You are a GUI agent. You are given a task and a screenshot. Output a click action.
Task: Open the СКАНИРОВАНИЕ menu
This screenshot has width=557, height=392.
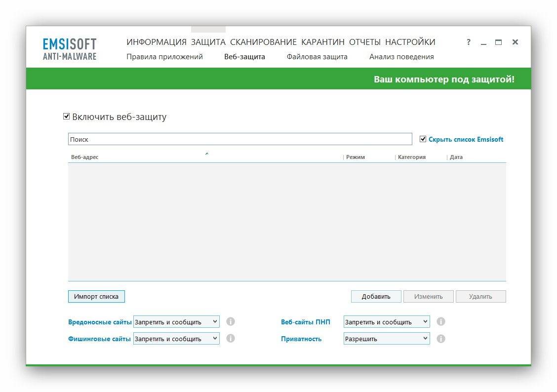click(x=263, y=42)
